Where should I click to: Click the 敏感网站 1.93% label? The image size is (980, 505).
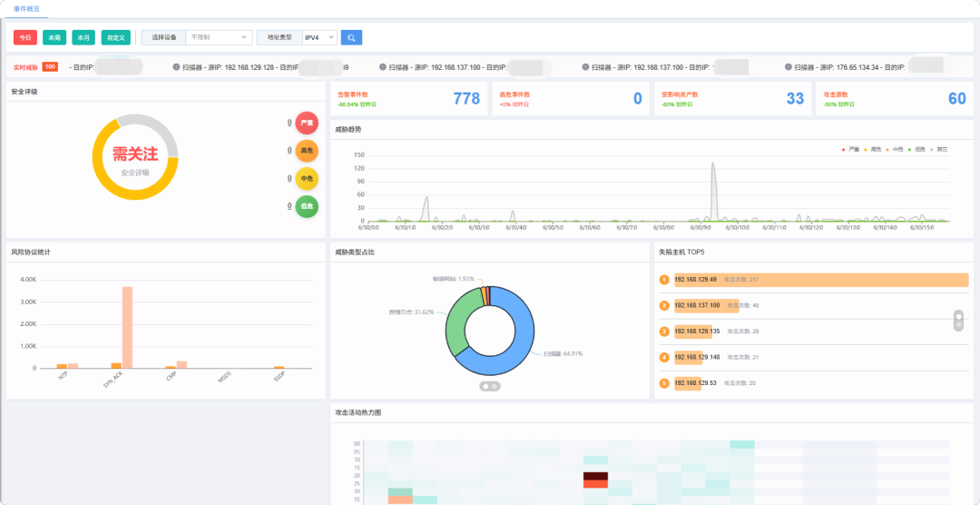[453, 279]
